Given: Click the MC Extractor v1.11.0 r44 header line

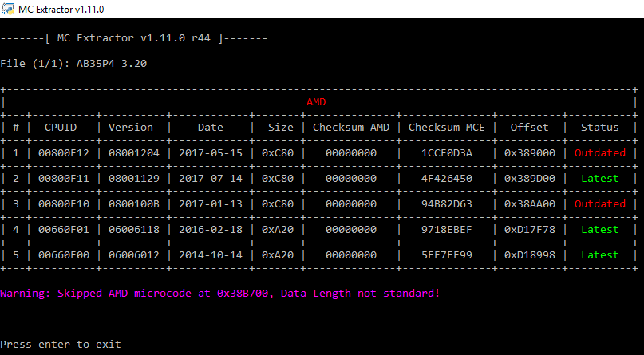Looking at the screenshot, I should [x=134, y=37].
